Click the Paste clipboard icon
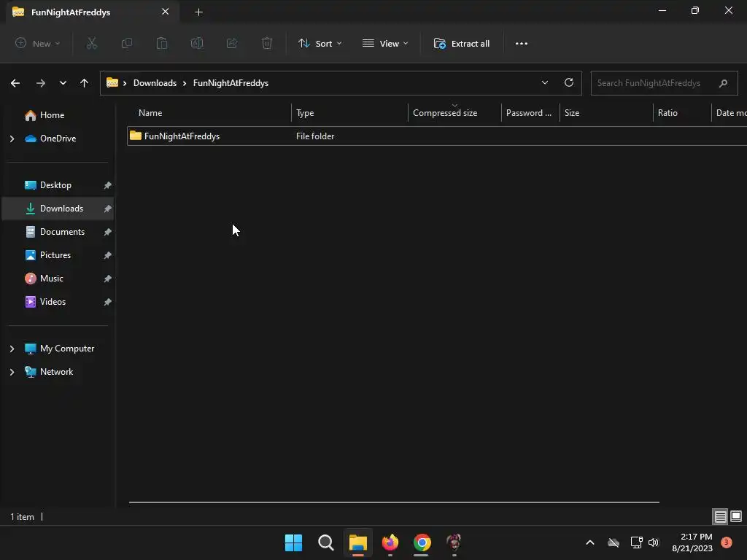 click(x=162, y=43)
